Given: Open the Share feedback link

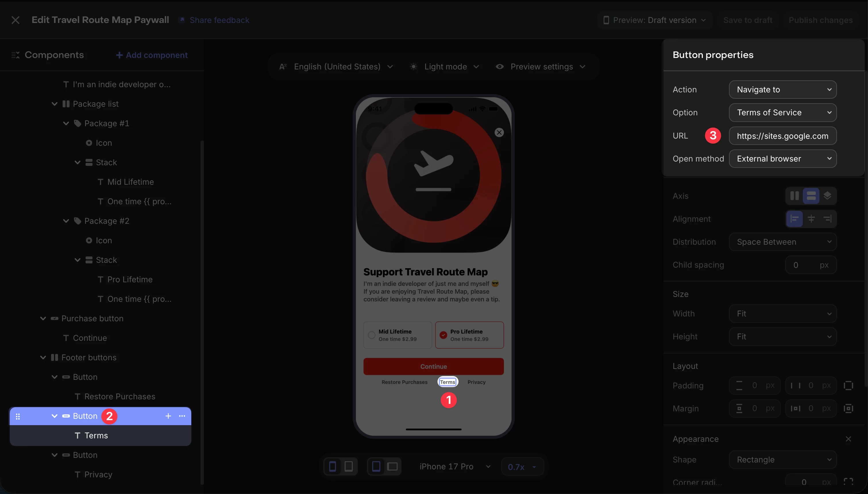Looking at the screenshot, I should (x=219, y=20).
